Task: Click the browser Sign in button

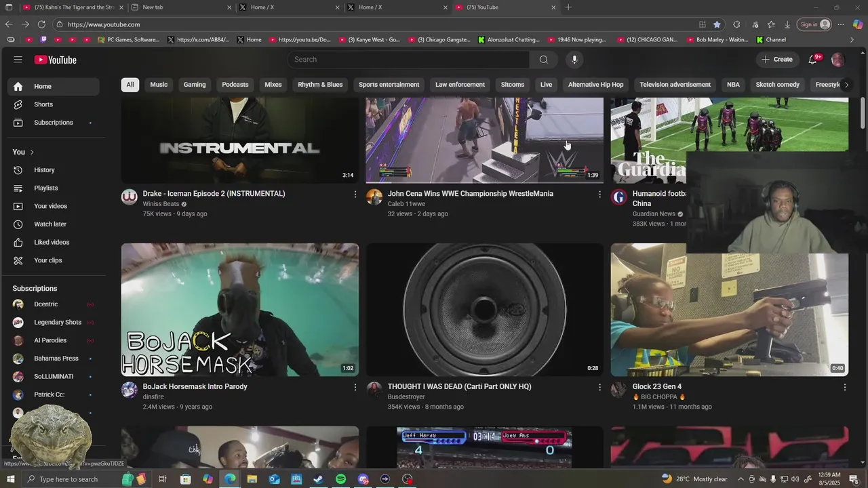Action: tap(815, 24)
